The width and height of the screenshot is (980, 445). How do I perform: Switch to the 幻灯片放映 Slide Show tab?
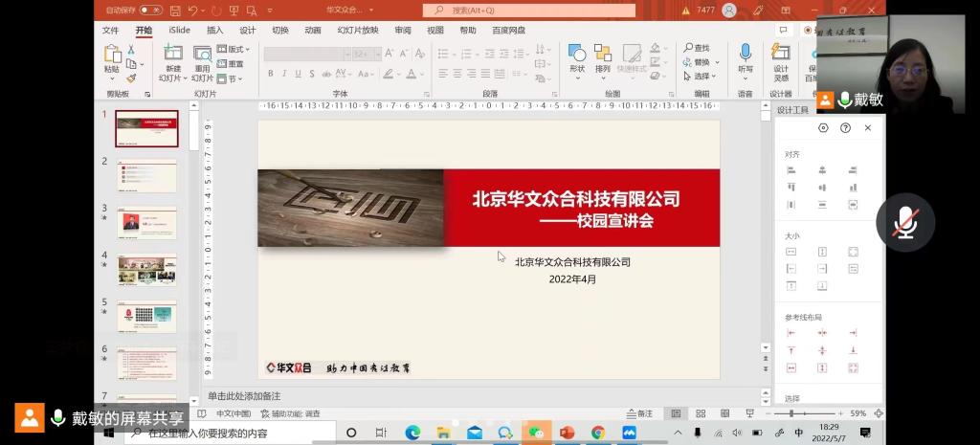click(x=358, y=30)
